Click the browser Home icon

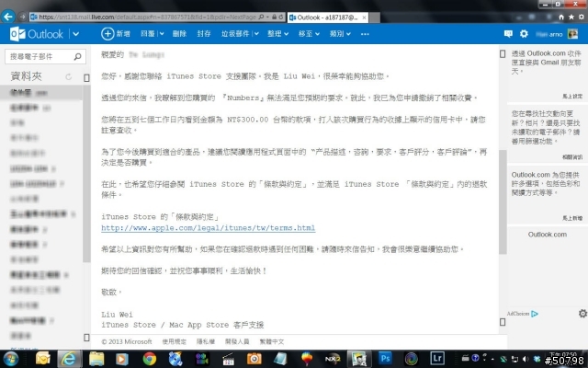[x=561, y=17]
